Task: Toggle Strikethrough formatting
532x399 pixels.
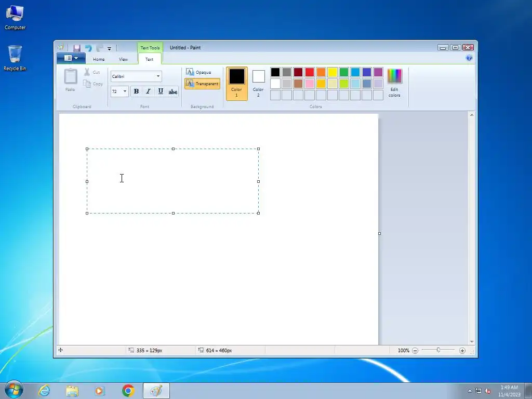Action: click(172, 91)
